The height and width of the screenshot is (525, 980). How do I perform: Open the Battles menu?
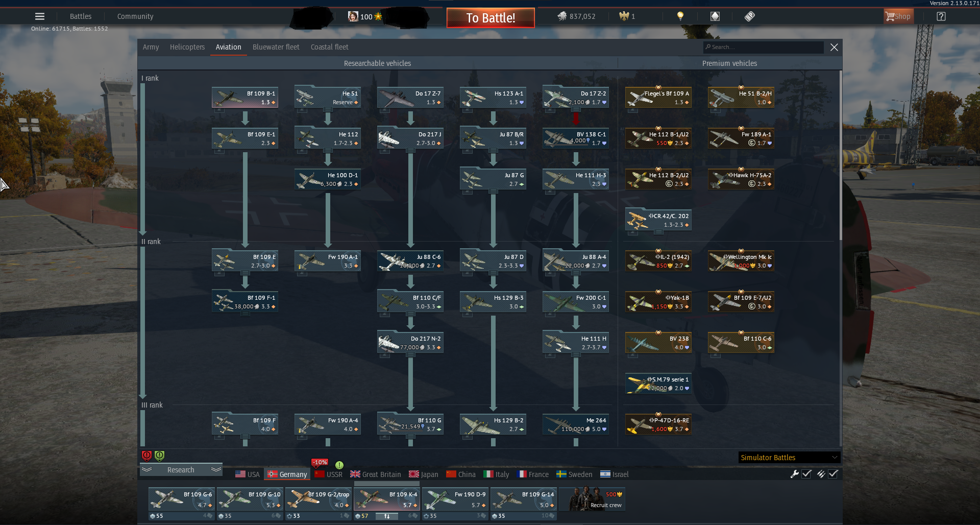tap(81, 16)
